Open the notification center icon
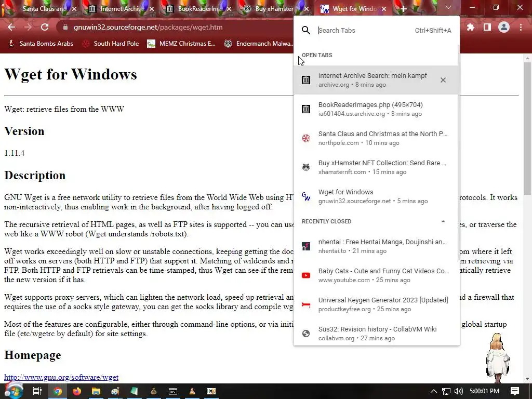This screenshot has width=532, height=399. pyautogui.click(x=515, y=391)
